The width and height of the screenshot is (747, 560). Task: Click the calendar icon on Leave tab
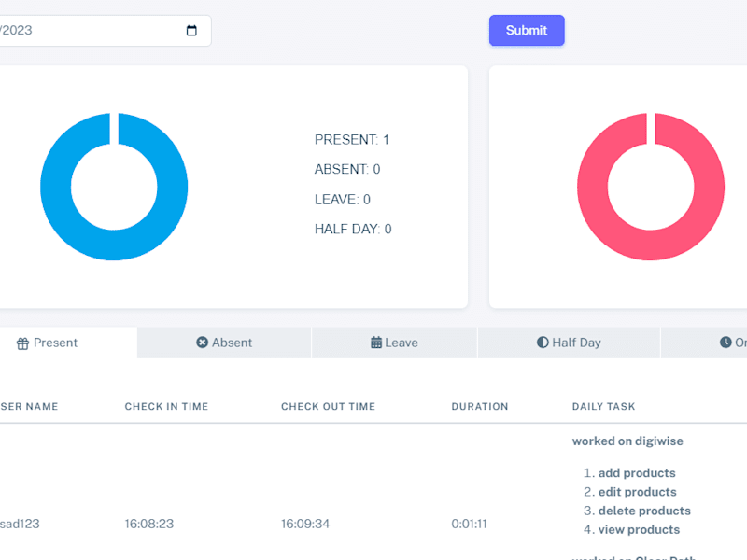point(376,343)
